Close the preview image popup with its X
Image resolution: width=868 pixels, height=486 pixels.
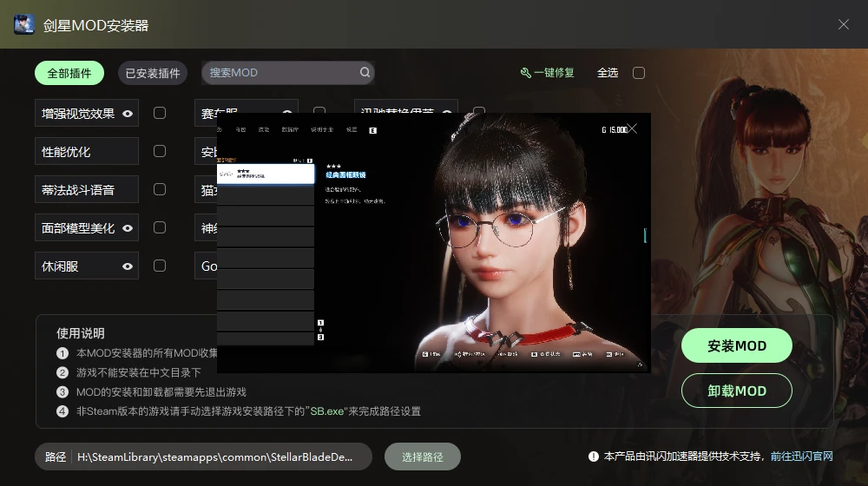click(633, 128)
